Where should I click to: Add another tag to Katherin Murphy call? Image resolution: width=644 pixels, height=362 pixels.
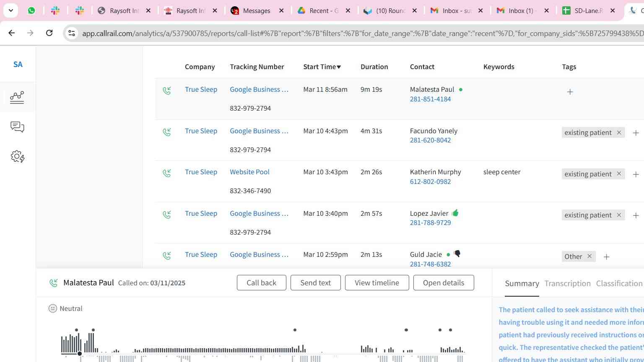[636, 174]
